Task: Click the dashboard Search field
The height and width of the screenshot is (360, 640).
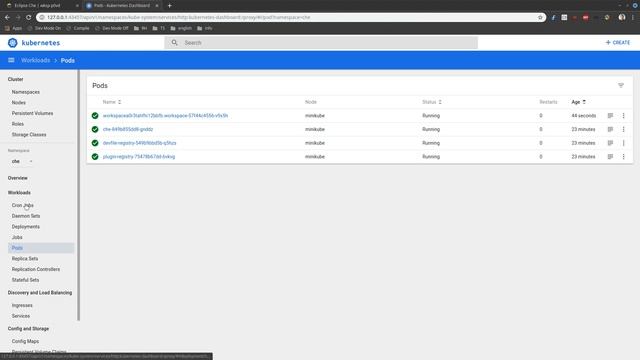Action: click(321, 42)
